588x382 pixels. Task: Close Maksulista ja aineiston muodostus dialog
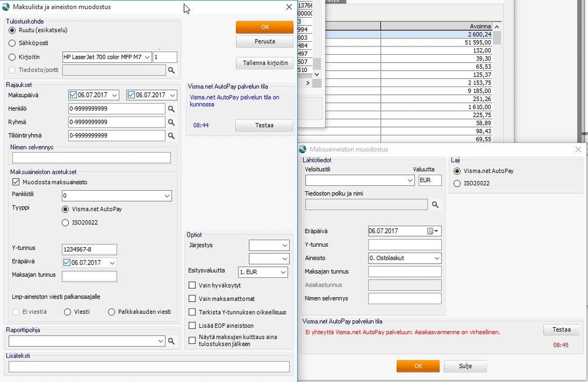tap(289, 6)
